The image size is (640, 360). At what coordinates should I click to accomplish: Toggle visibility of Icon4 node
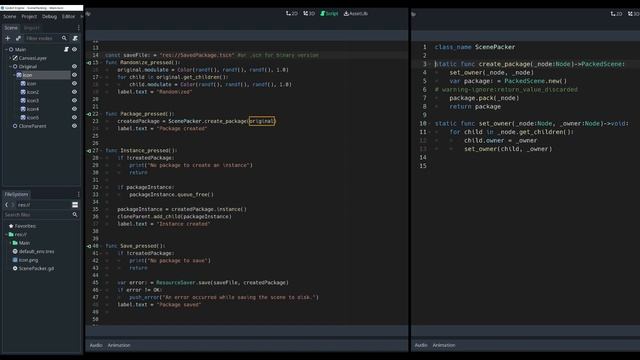pos(74,109)
